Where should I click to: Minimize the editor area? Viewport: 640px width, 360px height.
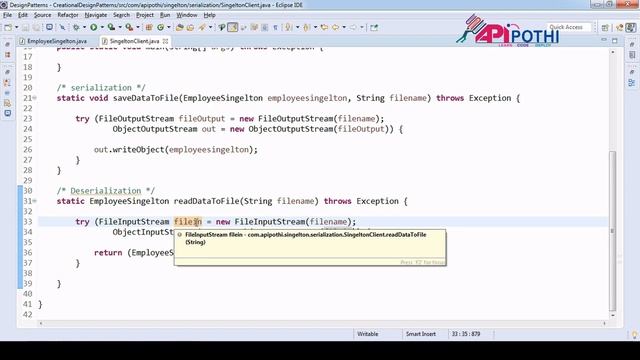(604, 40)
